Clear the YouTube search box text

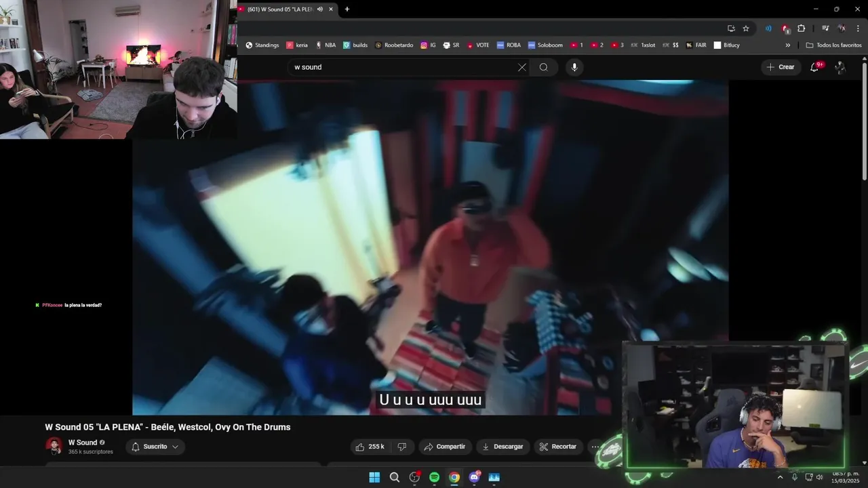coord(521,67)
